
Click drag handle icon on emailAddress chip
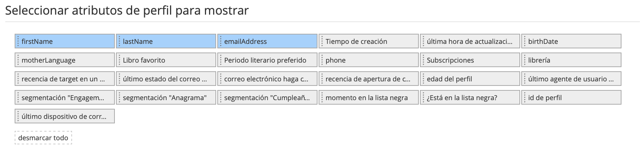click(221, 41)
